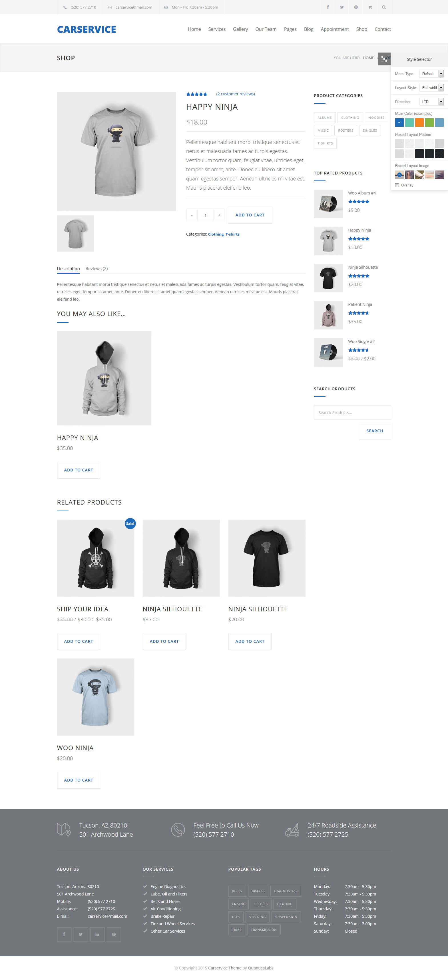Add Happy Ninja tee to cart
This screenshot has height=980, width=448.
(250, 215)
